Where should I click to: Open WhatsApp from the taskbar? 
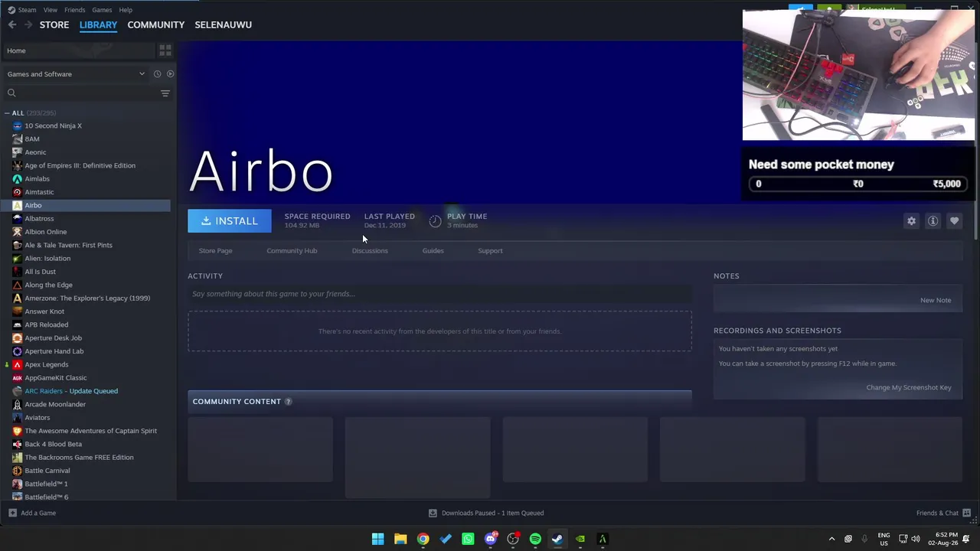(x=468, y=539)
